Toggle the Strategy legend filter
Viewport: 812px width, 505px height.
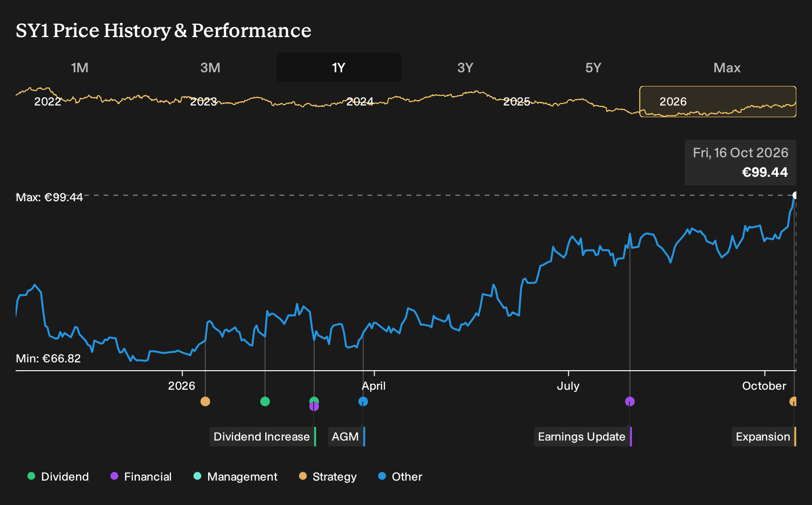(328, 477)
